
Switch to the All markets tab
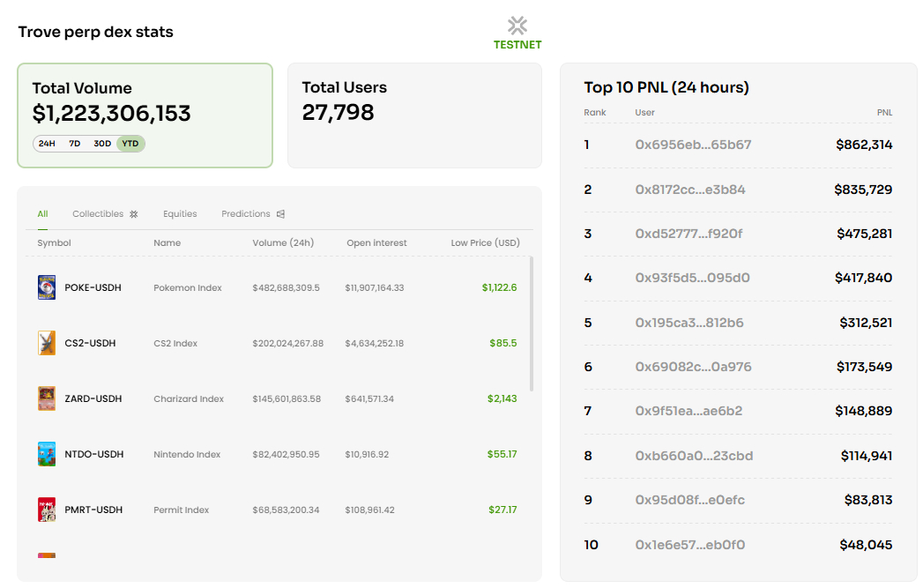[x=42, y=214]
